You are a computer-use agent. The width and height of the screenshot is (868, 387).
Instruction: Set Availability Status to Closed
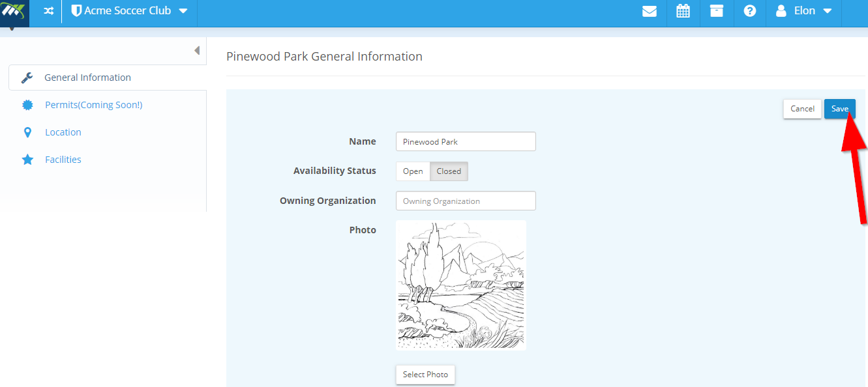click(x=449, y=171)
